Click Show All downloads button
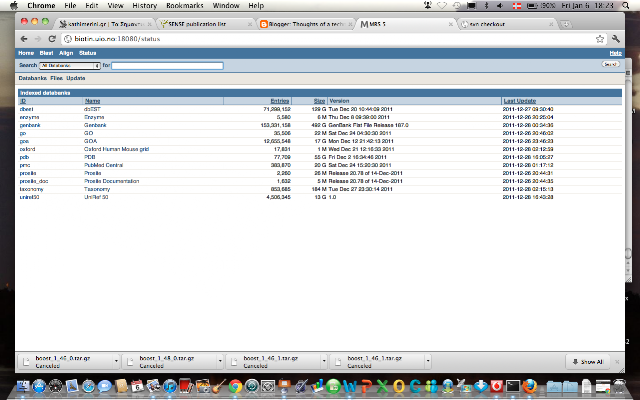 (x=588, y=362)
